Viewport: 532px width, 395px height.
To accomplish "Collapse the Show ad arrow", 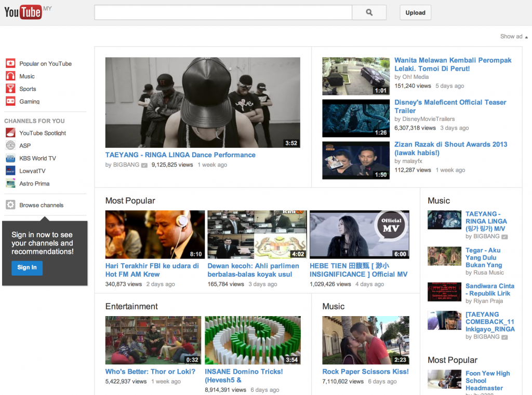I will click(x=526, y=37).
